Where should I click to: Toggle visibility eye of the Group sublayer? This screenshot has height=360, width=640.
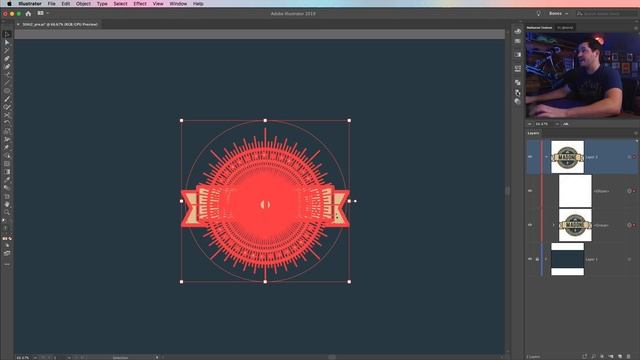530,225
